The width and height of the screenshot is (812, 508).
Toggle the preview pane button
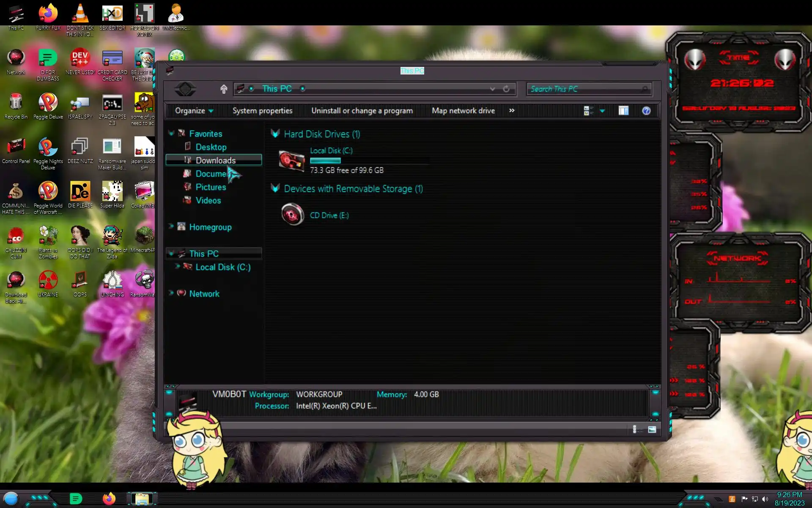tap(623, 111)
